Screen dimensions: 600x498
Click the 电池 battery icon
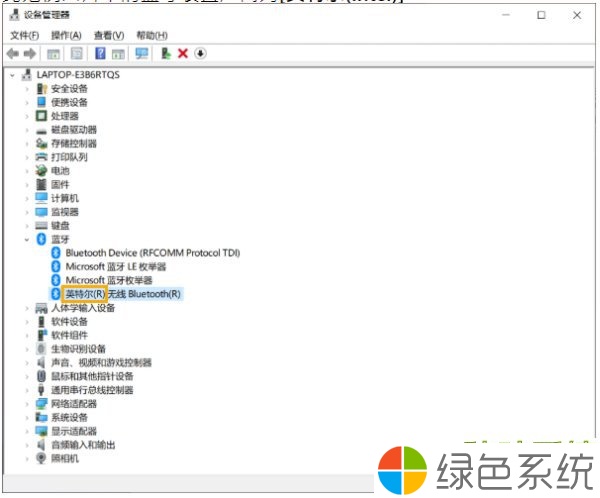pos(41,171)
